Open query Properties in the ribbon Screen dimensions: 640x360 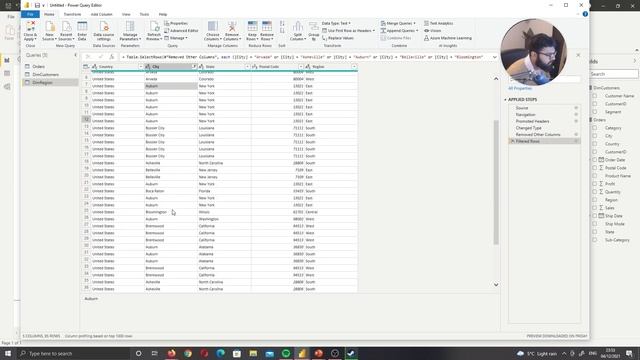[176, 23]
